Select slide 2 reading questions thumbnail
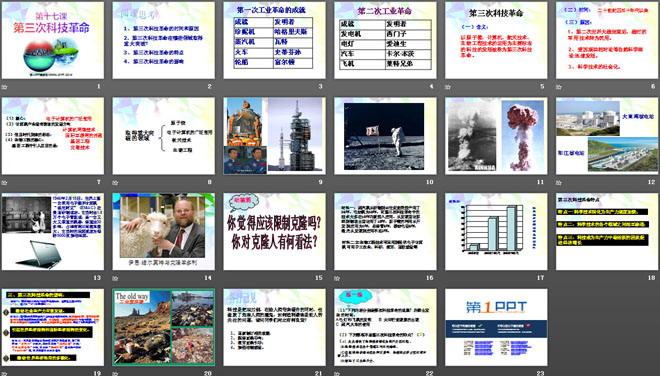 click(x=163, y=40)
